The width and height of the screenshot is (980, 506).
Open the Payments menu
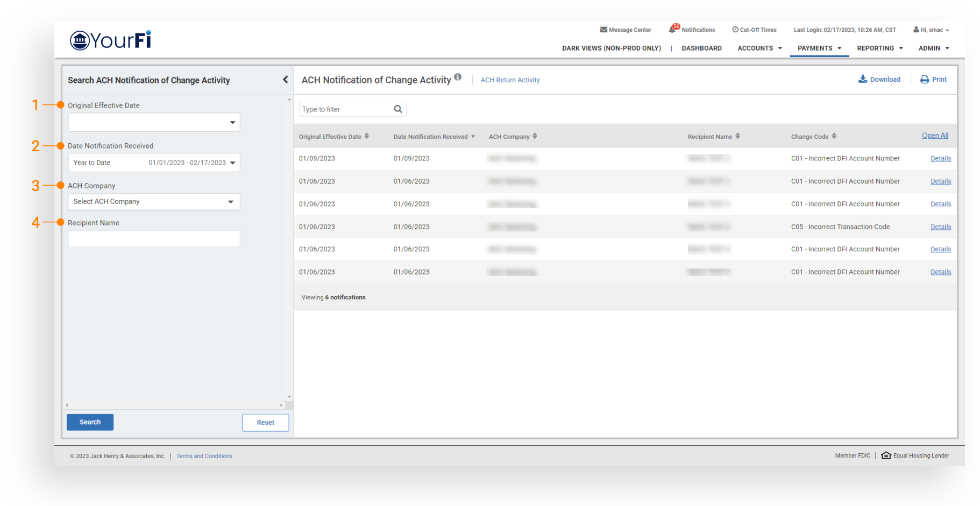pos(819,48)
